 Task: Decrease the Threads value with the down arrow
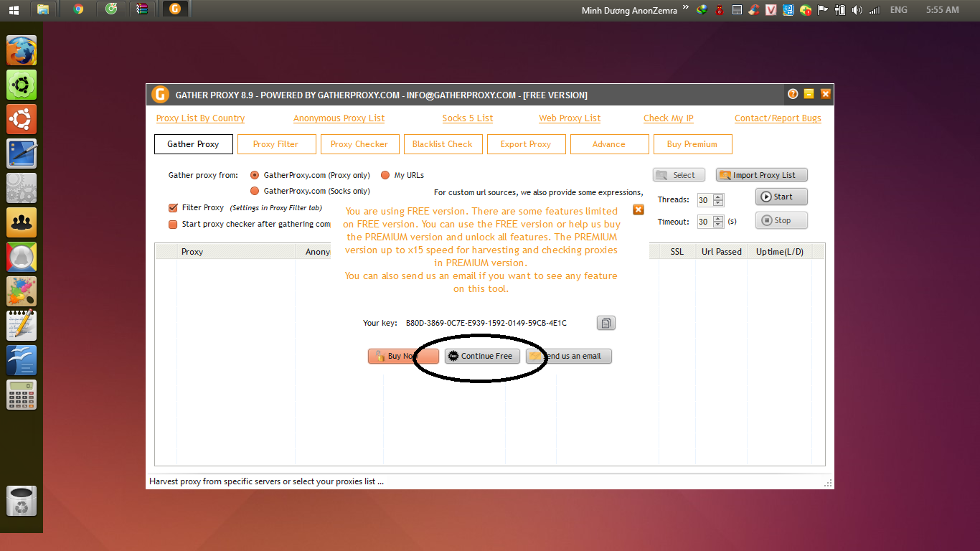(718, 204)
